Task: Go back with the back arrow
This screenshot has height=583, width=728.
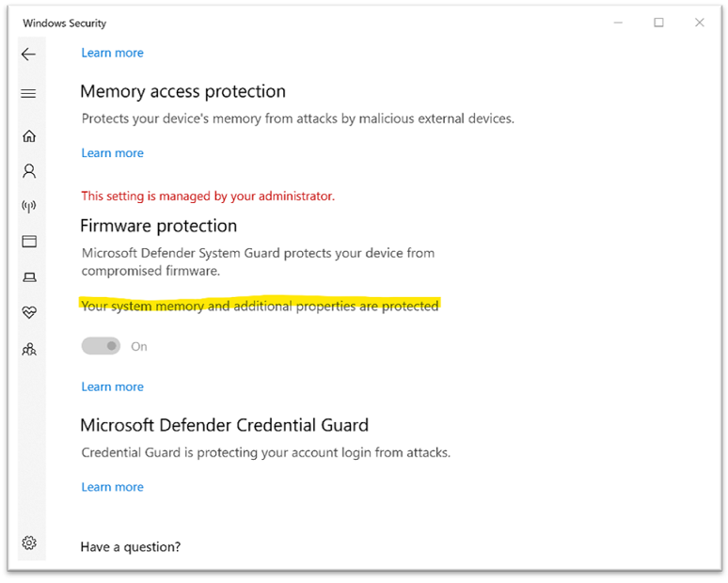Action: coord(28,55)
